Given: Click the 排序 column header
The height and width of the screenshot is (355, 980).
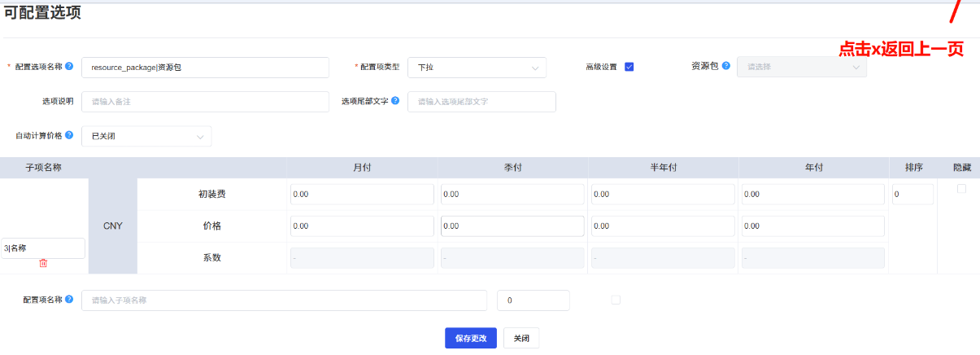Looking at the screenshot, I should pyautogui.click(x=914, y=167).
